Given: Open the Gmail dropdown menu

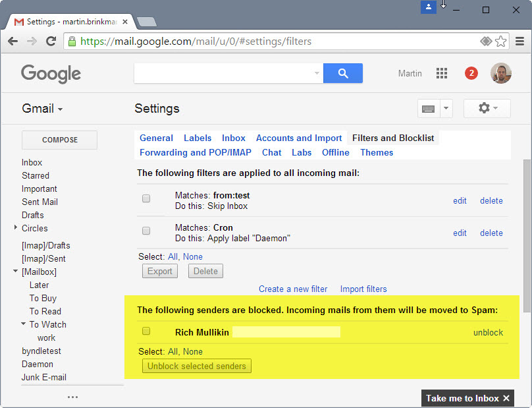Looking at the screenshot, I should coord(42,109).
